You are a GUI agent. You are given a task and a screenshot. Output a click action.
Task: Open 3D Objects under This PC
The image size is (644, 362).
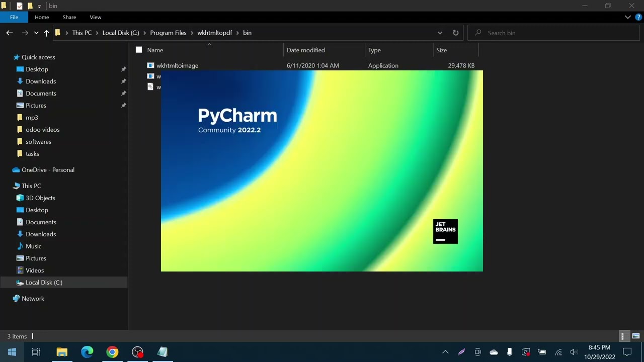40,198
